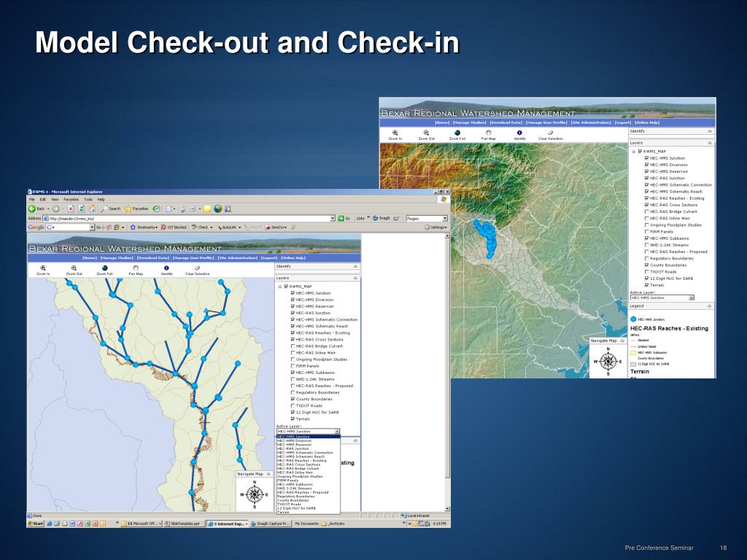
Task: Check TXDOT Roads layer in terrain map screenshot
Action: tap(646, 272)
